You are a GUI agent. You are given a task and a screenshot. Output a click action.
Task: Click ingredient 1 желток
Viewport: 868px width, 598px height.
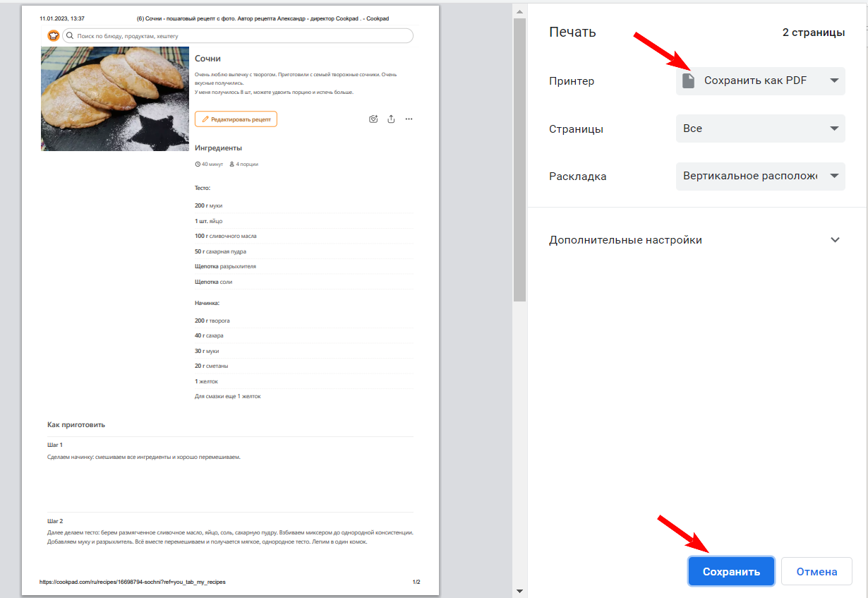coord(206,381)
